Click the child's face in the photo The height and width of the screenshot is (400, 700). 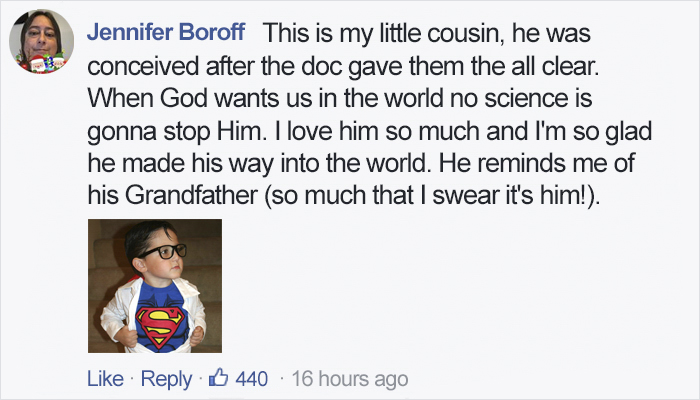tap(160, 262)
